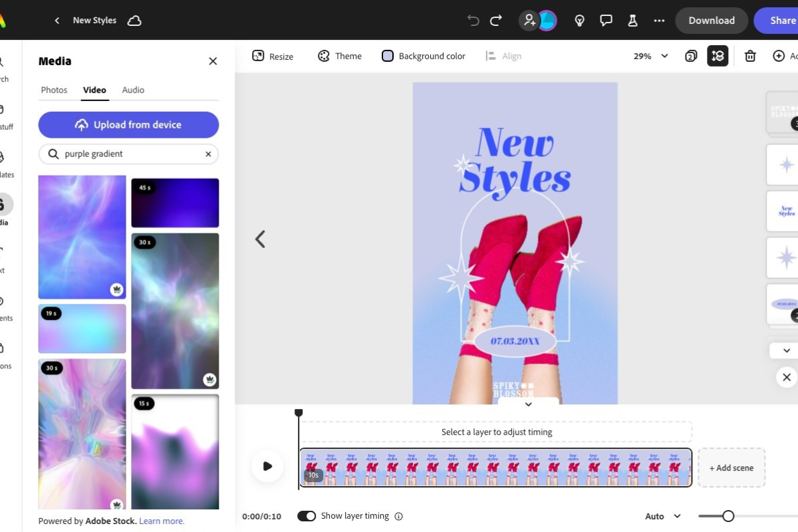Switch to the Audio tab

coord(133,90)
